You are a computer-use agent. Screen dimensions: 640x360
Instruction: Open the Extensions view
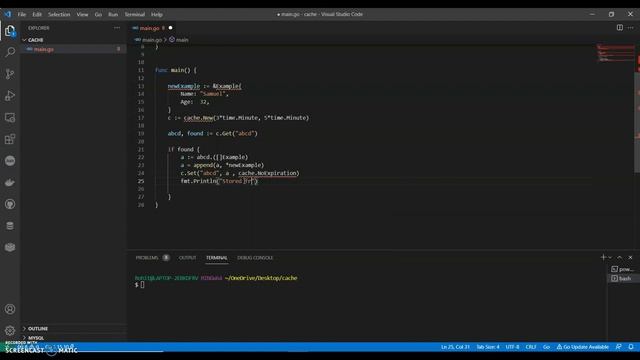pos(10,139)
